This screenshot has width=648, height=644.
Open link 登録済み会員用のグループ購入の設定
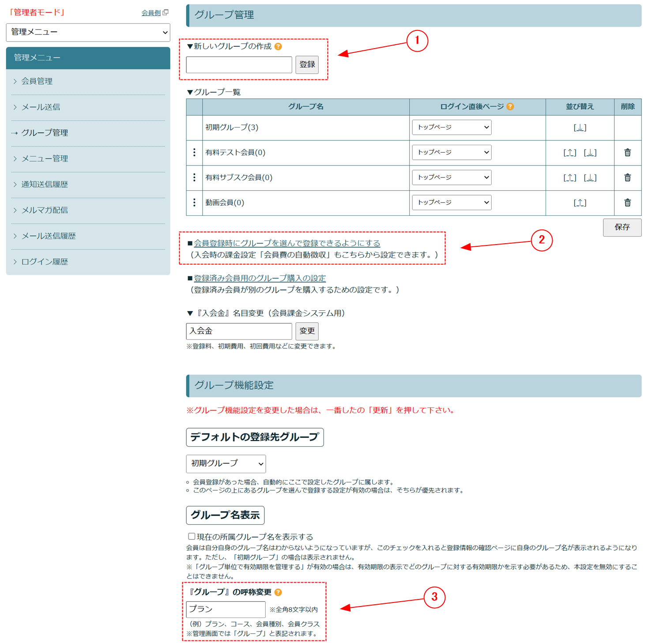coord(260,278)
